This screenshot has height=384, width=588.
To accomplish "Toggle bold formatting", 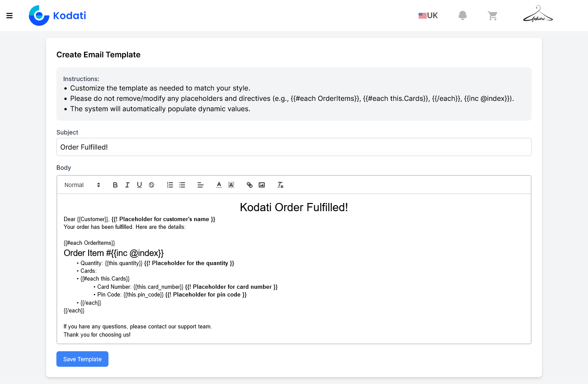I will coord(115,185).
